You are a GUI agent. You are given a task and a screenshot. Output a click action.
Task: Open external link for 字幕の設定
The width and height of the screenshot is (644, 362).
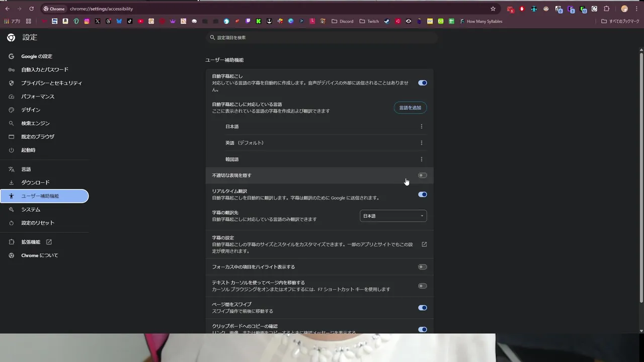pos(424,244)
